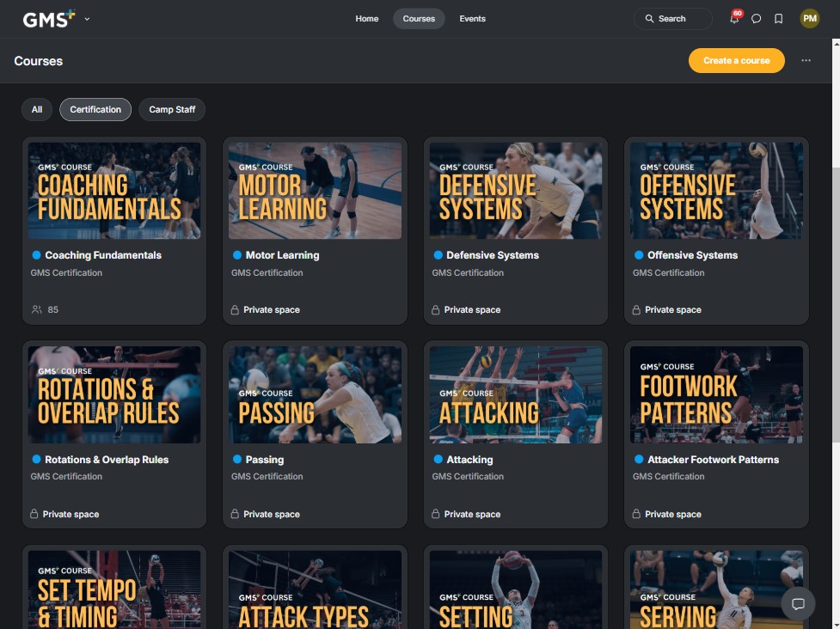
Task: Click the Attacking course title
Action: 469,460
